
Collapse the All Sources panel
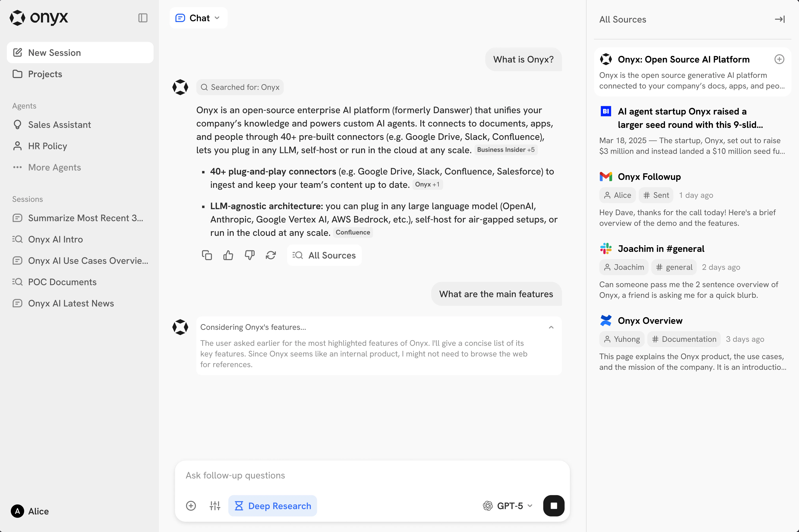click(780, 19)
